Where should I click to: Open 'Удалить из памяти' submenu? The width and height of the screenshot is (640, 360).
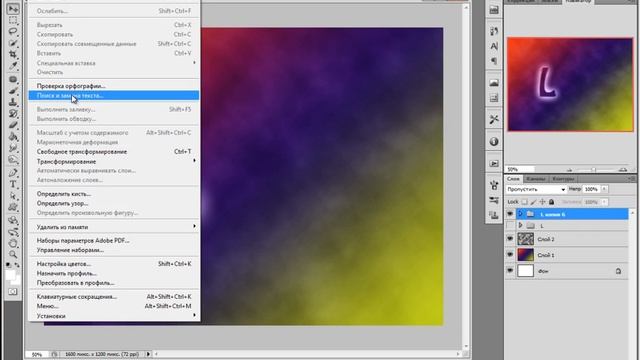114,227
